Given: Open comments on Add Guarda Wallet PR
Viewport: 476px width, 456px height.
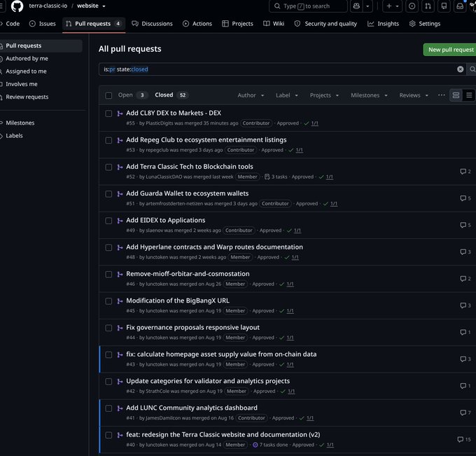Looking at the screenshot, I should (465, 198).
